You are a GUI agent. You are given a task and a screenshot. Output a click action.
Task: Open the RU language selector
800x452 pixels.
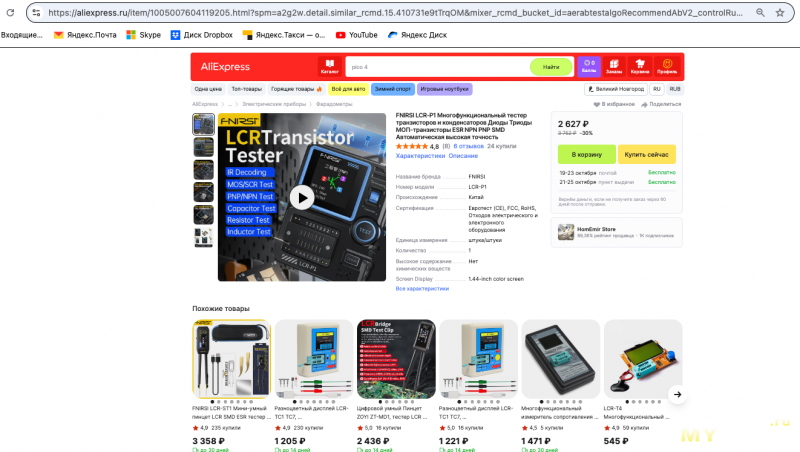[x=657, y=89]
